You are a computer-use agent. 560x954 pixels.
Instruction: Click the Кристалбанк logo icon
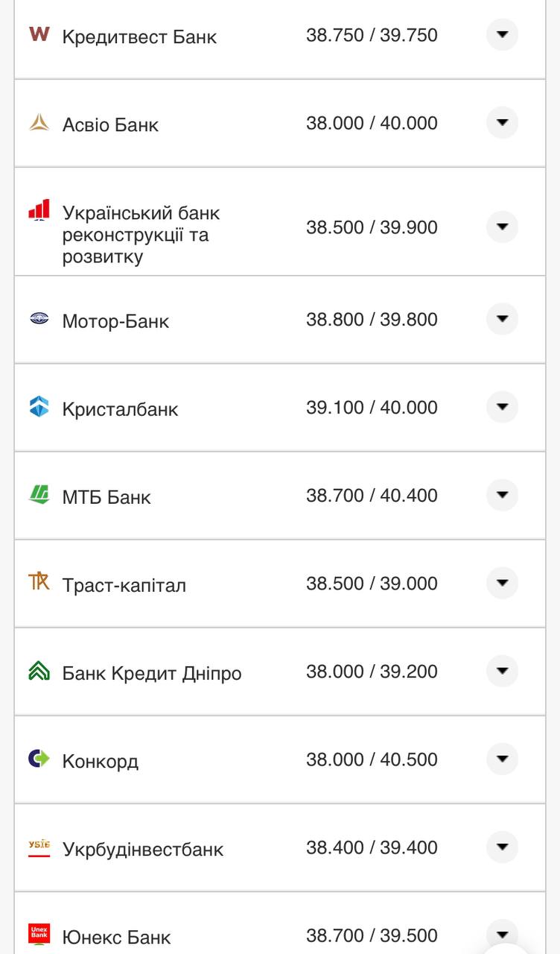coord(39,407)
